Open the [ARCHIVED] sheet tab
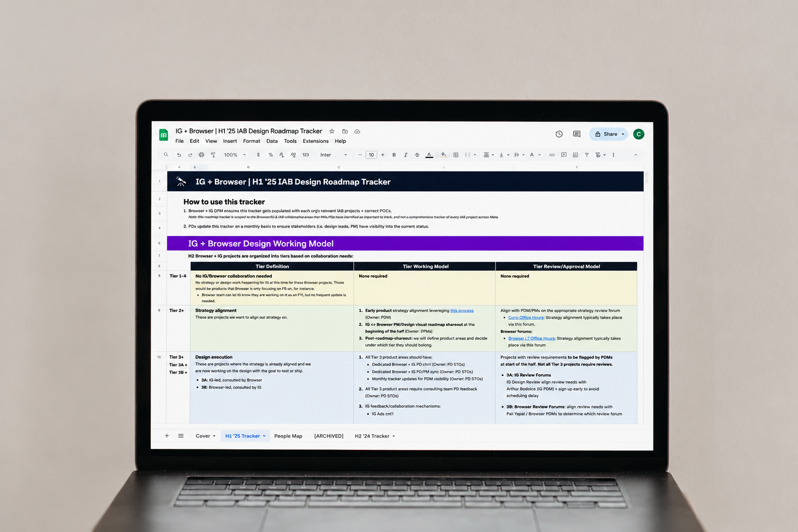798x532 pixels. pos(329,436)
